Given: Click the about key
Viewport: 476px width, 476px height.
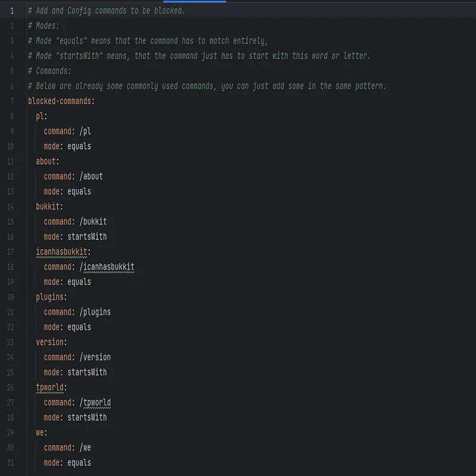Looking at the screenshot, I should point(47,161).
